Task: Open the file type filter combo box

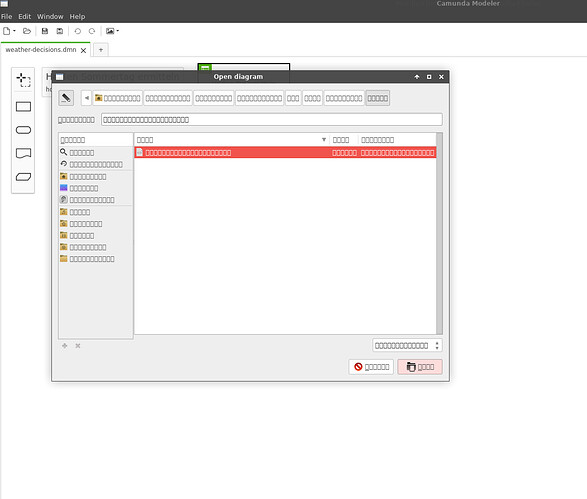Action: pos(407,345)
